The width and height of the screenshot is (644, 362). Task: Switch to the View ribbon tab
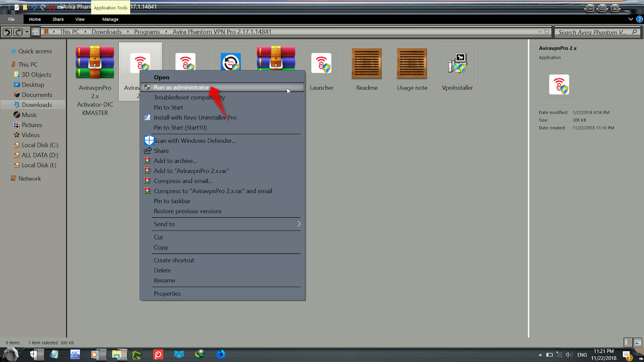[x=80, y=19]
